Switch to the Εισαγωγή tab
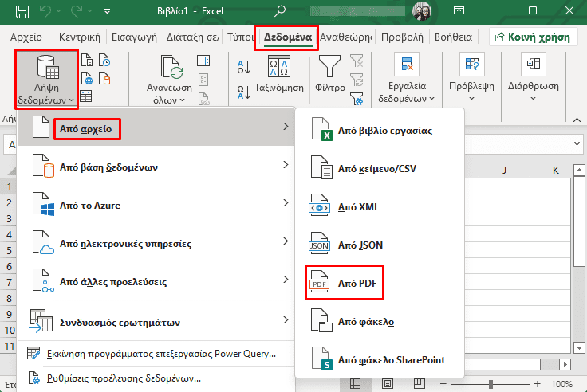The height and width of the screenshot is (392, 587). tap(135, 37)
